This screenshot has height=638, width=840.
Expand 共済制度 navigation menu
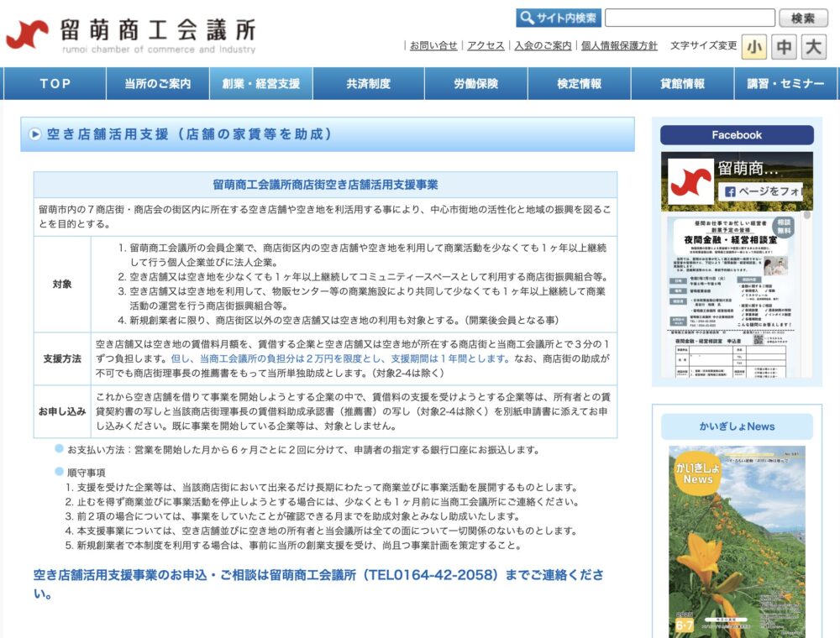tap(368, 84)
